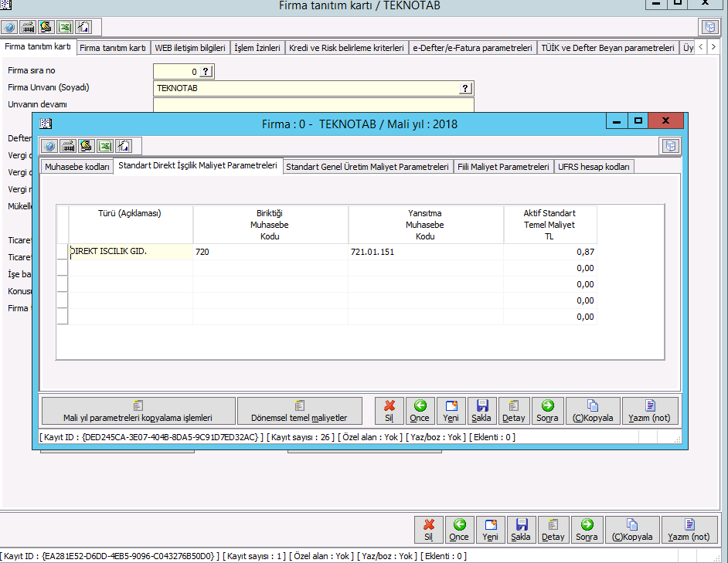Open the lookup button beside Firma sıra no
Image resolution: width=728 pixels, height=563 pixels.
pyautogui.click(x=206, y=72)
